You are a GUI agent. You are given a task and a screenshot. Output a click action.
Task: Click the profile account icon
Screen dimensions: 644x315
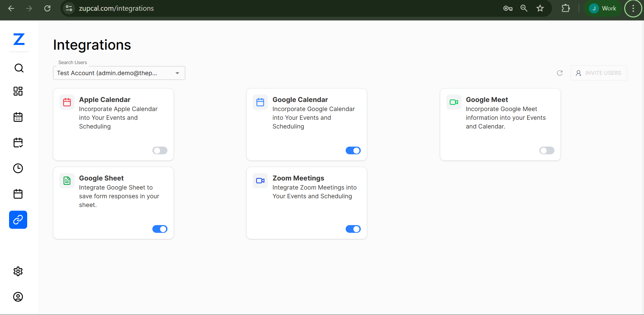(x=18, y=297)
